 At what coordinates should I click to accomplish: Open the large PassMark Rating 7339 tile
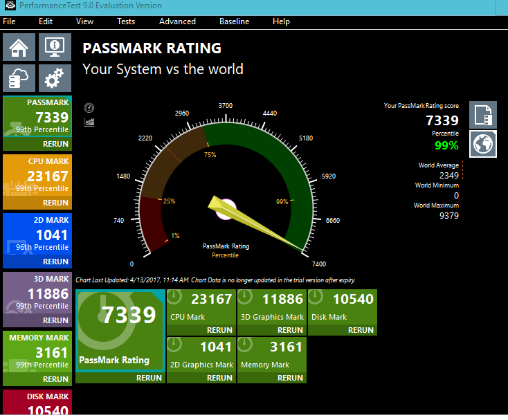pos(120,331)
